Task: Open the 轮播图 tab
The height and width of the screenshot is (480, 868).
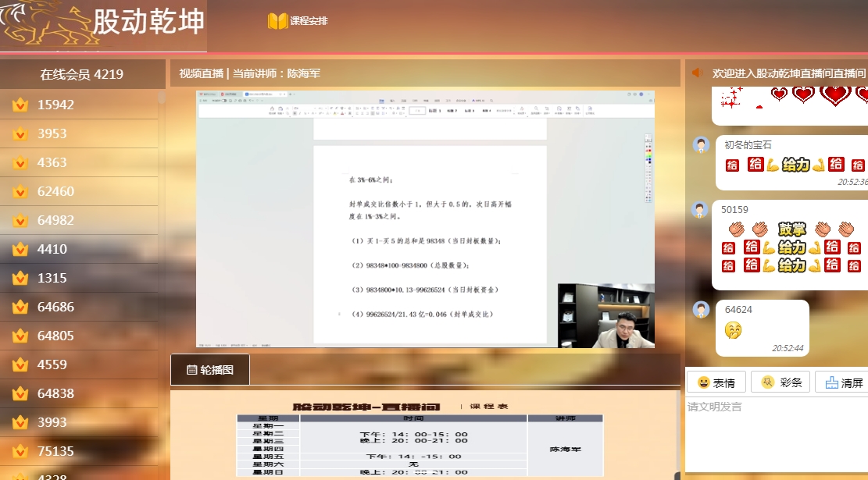Action: 210,370
